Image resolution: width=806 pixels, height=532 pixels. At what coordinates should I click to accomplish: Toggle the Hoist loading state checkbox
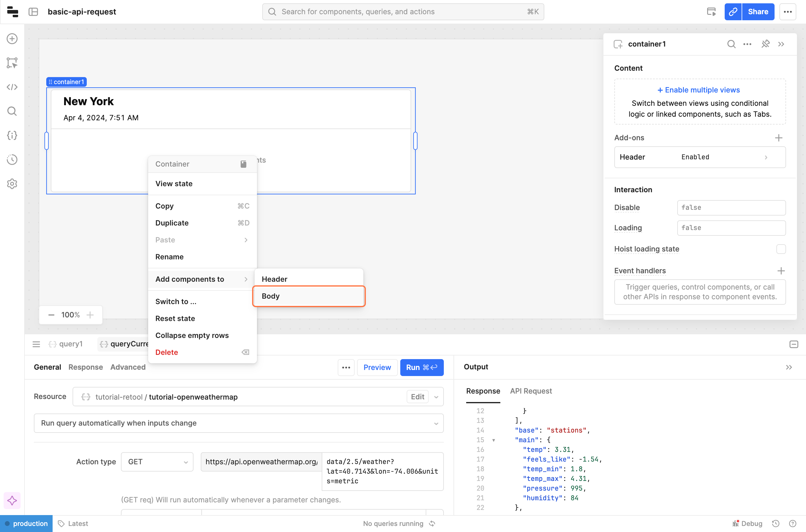tap(781, 249)
